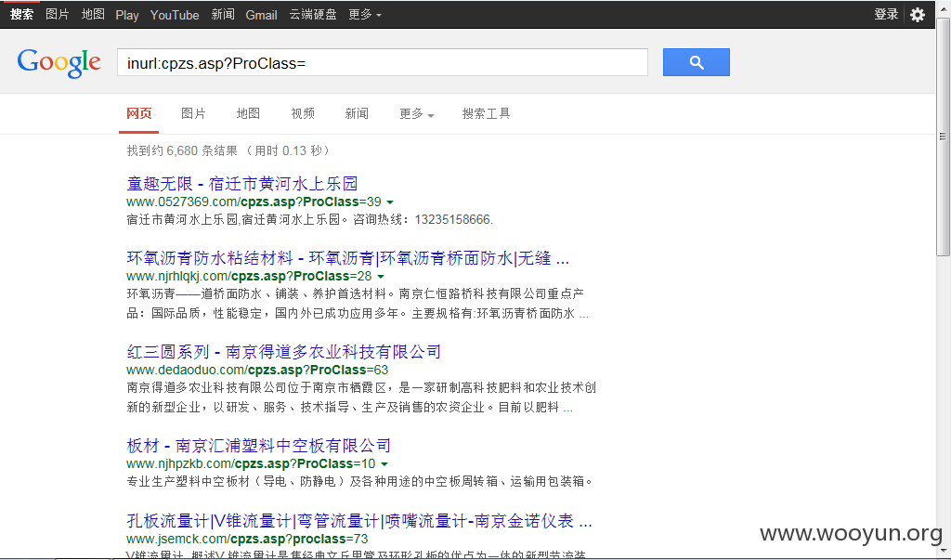Open 搜索工具 search tools

pyautogui.click(x=486, y=113)
